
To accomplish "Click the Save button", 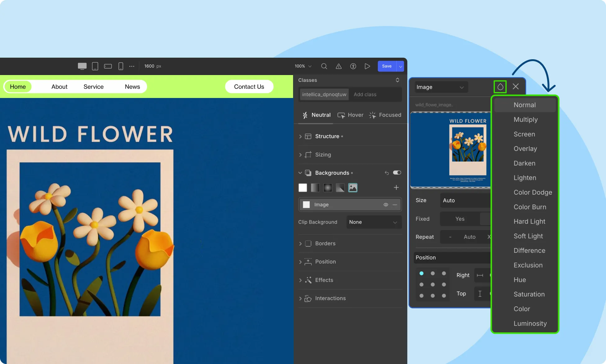I will [x=387, y=66].
